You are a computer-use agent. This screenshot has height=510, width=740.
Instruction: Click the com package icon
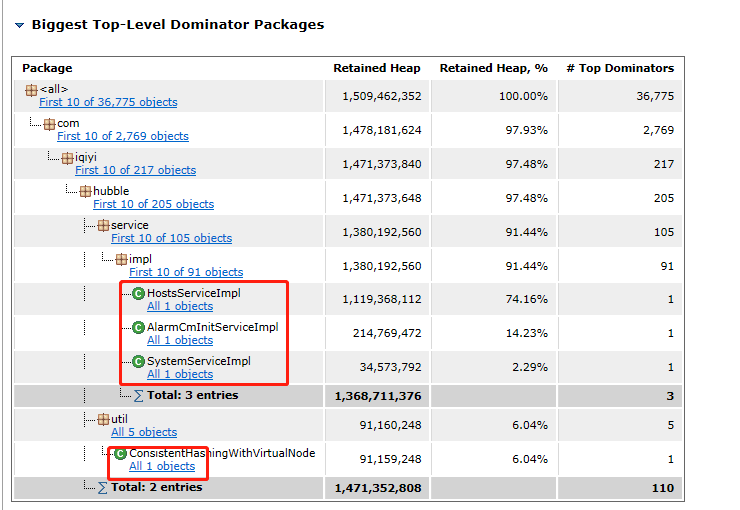tap(49, 124)
